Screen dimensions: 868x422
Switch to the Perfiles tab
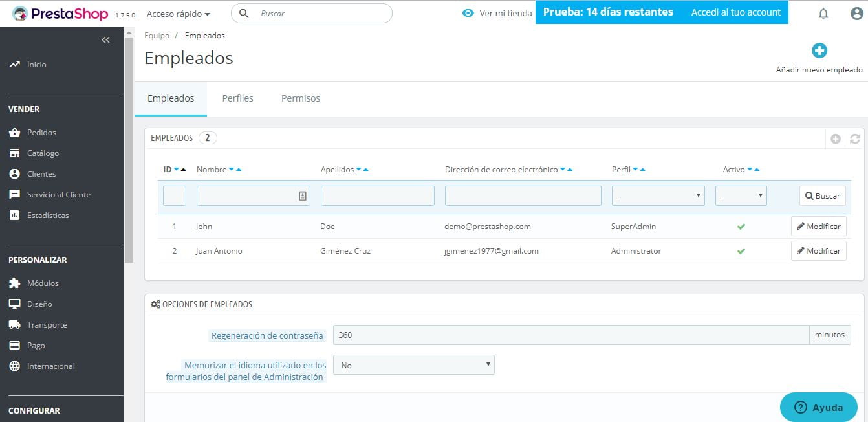click(237, 98)
